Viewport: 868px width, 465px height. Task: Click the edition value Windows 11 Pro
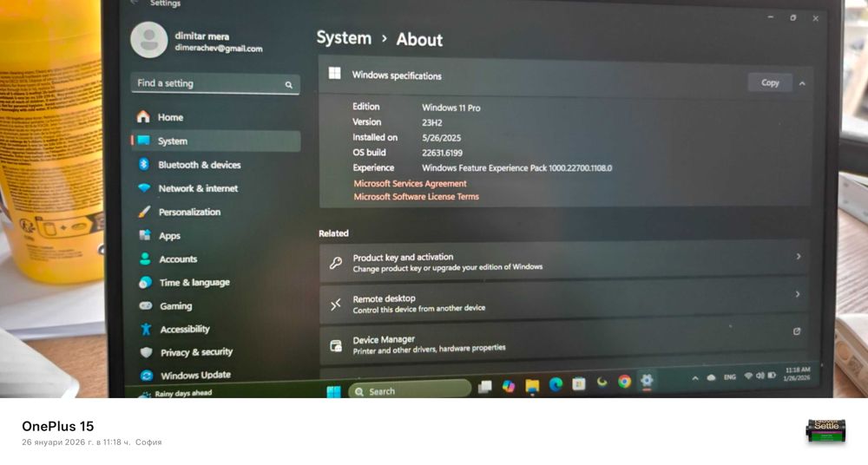451,108
